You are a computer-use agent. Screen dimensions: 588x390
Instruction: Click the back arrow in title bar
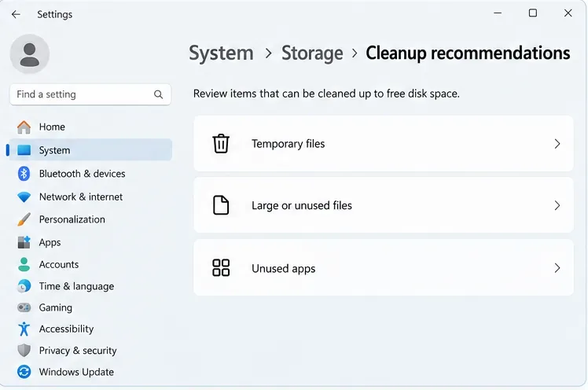click(16, 14)
